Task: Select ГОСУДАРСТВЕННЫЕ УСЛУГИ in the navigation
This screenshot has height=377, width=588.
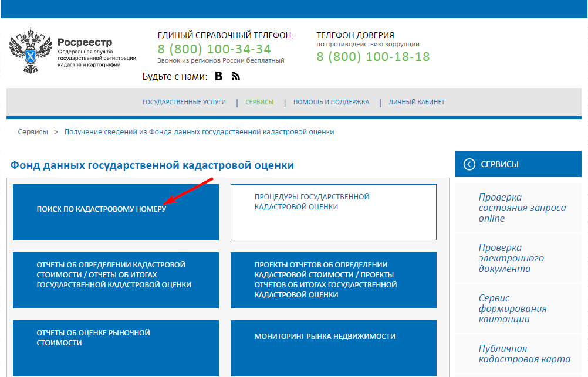Action: pyautogui.click(x=183, y=101)
